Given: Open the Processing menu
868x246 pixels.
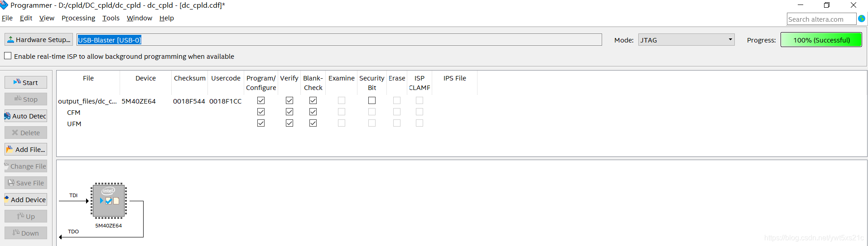Looking at the screenshot, I should point(78,18).
